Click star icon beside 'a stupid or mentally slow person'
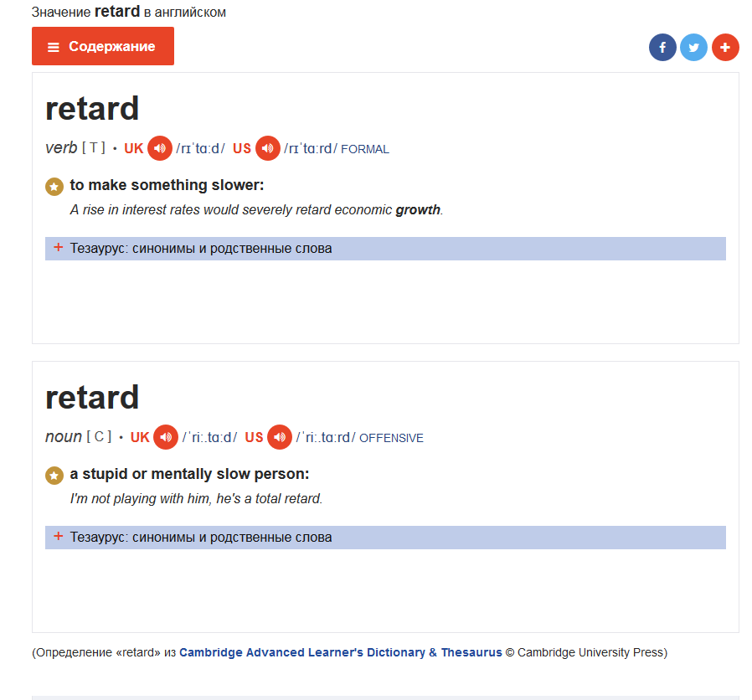This screenshot has height=700, width=752. (54, 475)
